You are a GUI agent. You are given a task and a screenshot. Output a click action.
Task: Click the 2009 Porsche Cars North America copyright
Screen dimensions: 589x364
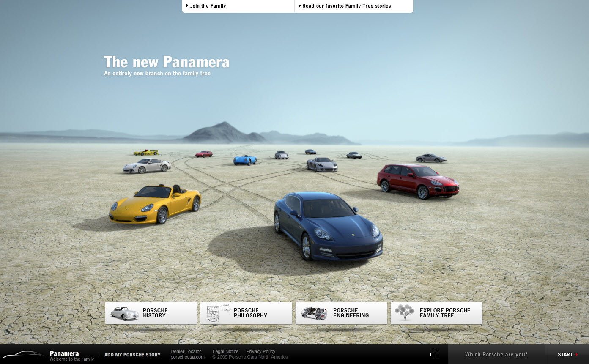click(250, 357)
